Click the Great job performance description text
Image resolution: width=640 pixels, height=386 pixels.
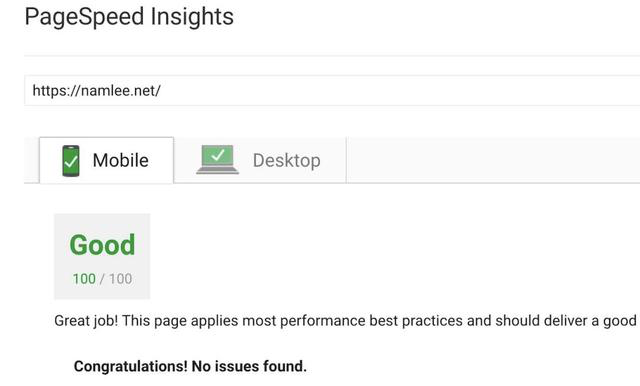point(345,321)
